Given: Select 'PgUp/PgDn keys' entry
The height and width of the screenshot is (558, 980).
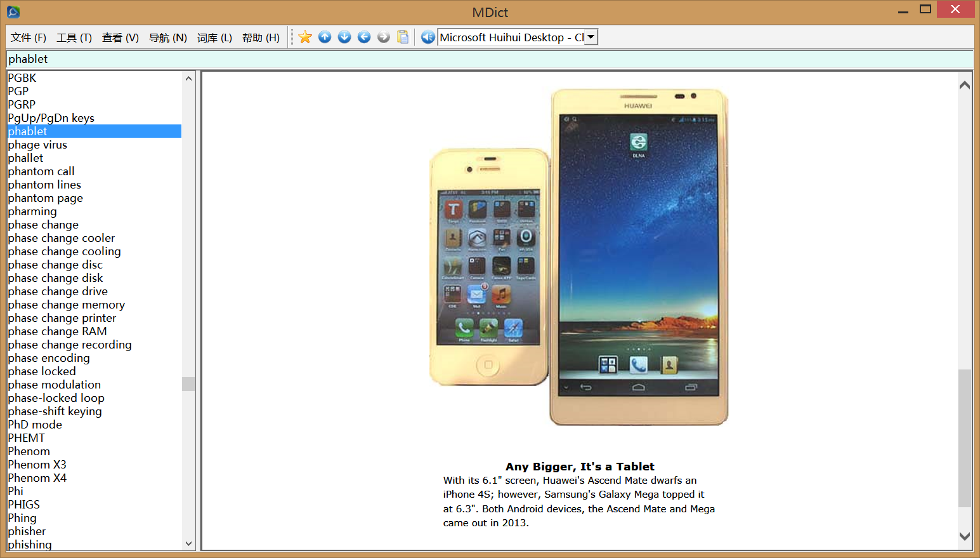Looking at the screenshot, I should click(x=51, y=118).
